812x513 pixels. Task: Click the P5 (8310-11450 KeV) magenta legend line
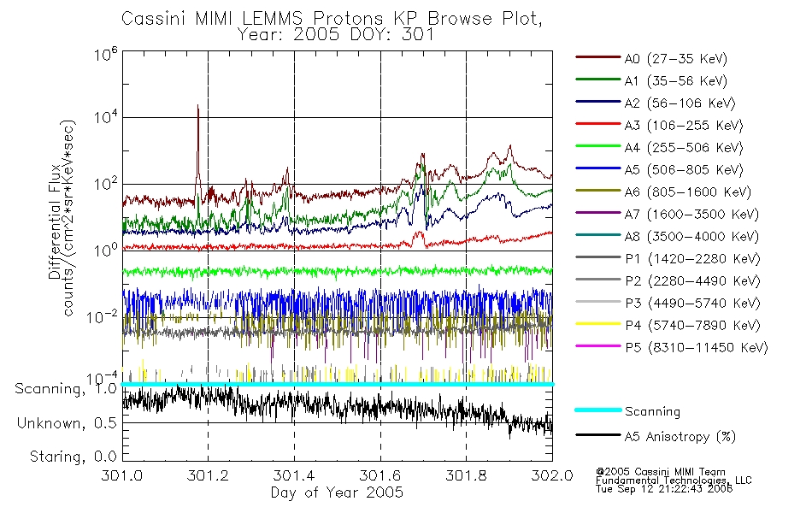point(597,346)
